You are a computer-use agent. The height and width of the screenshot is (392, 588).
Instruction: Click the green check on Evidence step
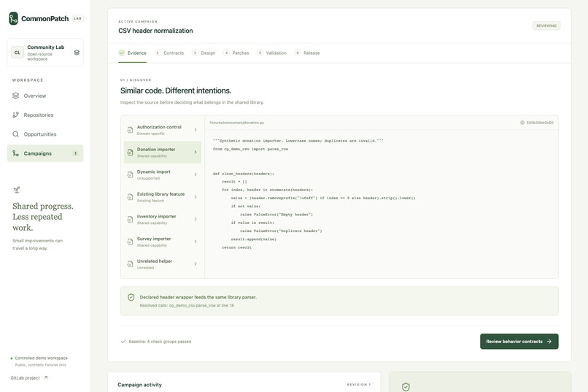coord(122,53)
